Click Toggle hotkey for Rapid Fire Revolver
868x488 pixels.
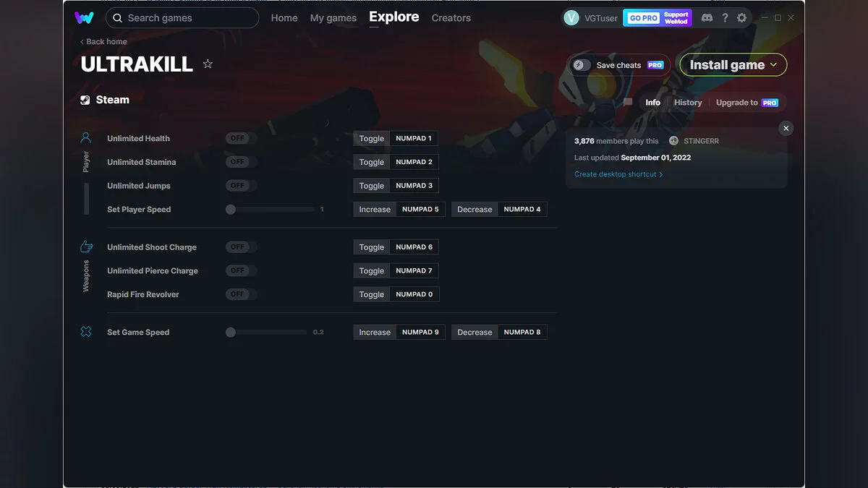[x=396, y=294]
